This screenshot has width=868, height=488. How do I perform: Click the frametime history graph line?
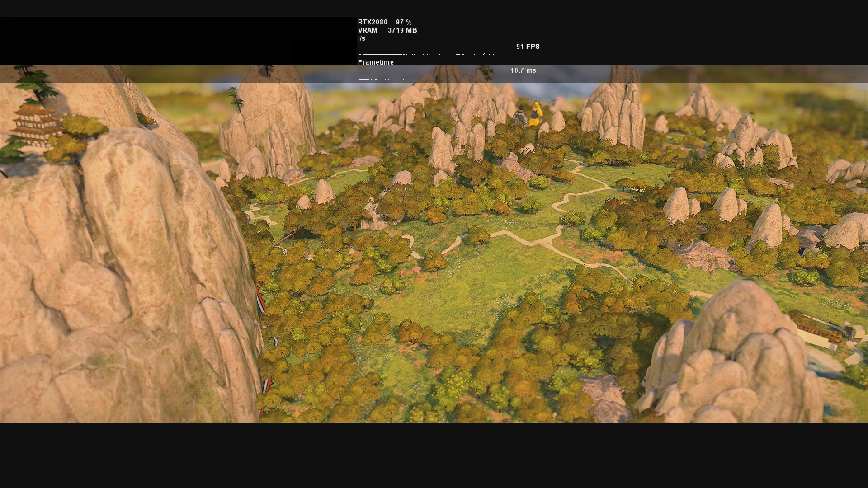[433, 79]
